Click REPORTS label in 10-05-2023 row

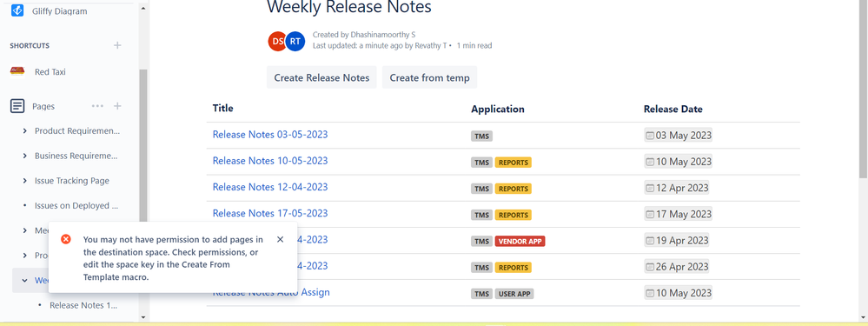point(514,163)
